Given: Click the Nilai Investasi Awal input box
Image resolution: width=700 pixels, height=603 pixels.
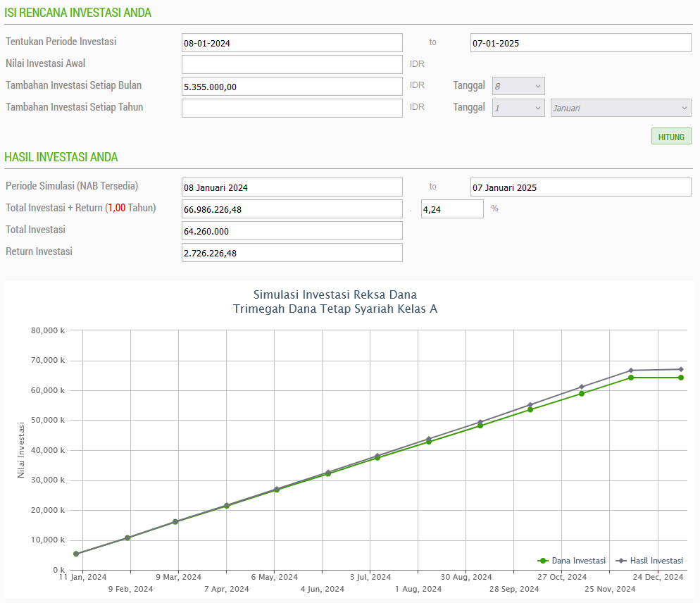Looking at the screenshot, I should [292, 64].
